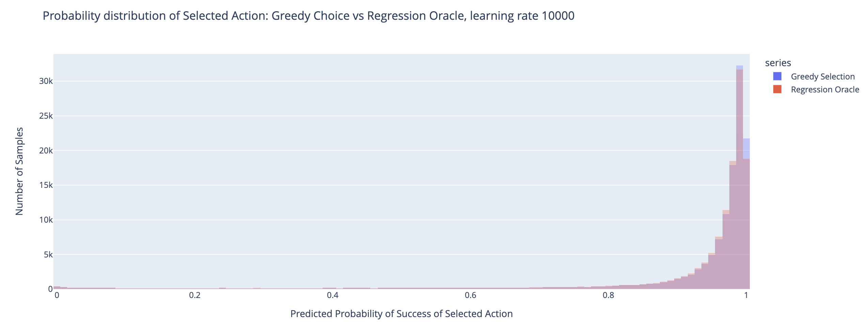
Task: Click the 0.6 x-axis tick label
Action: point(470,295)
